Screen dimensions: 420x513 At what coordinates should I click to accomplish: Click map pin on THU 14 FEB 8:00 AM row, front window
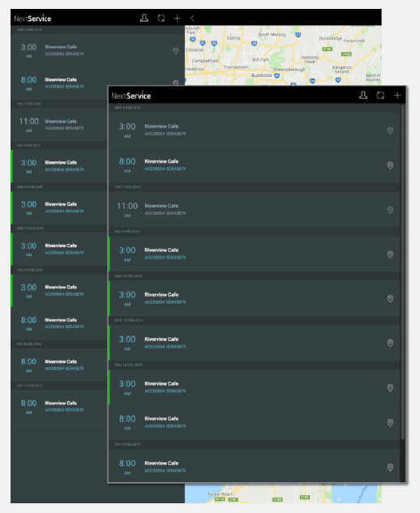pyautogui.click(x=390, y=423)
